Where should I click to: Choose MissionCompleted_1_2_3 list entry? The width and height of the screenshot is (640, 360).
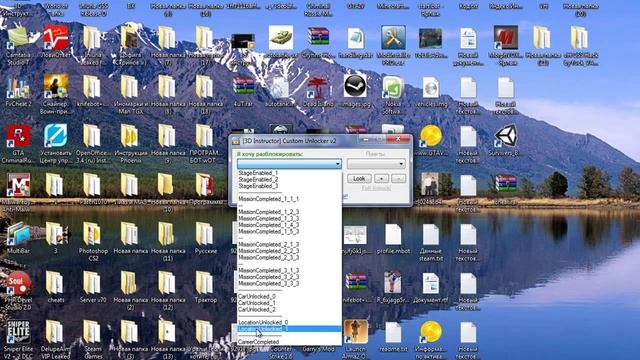[x=269, y=212]
